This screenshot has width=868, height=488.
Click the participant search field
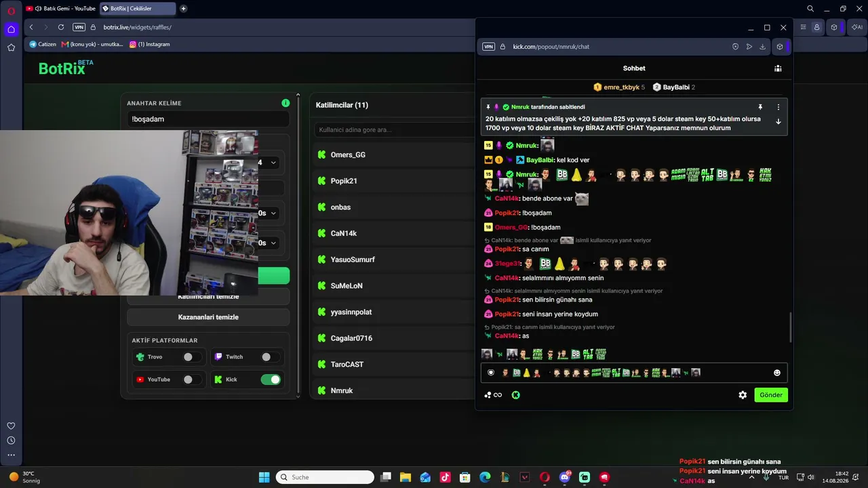click(x=393, y=129)
